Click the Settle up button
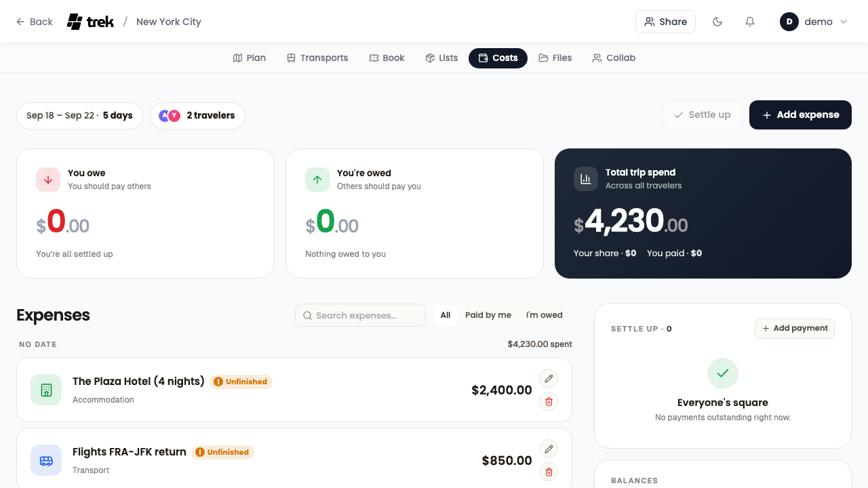 pos(702,115)
